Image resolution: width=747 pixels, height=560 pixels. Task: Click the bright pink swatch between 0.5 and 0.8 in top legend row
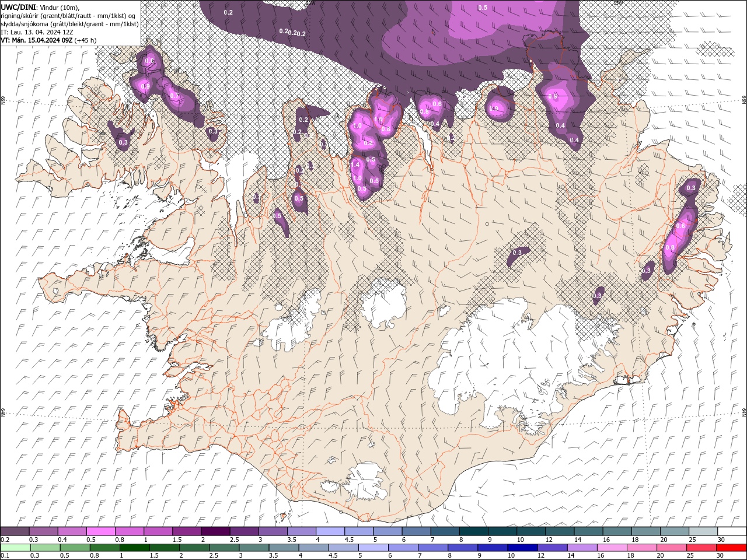[x=100, y=531]
